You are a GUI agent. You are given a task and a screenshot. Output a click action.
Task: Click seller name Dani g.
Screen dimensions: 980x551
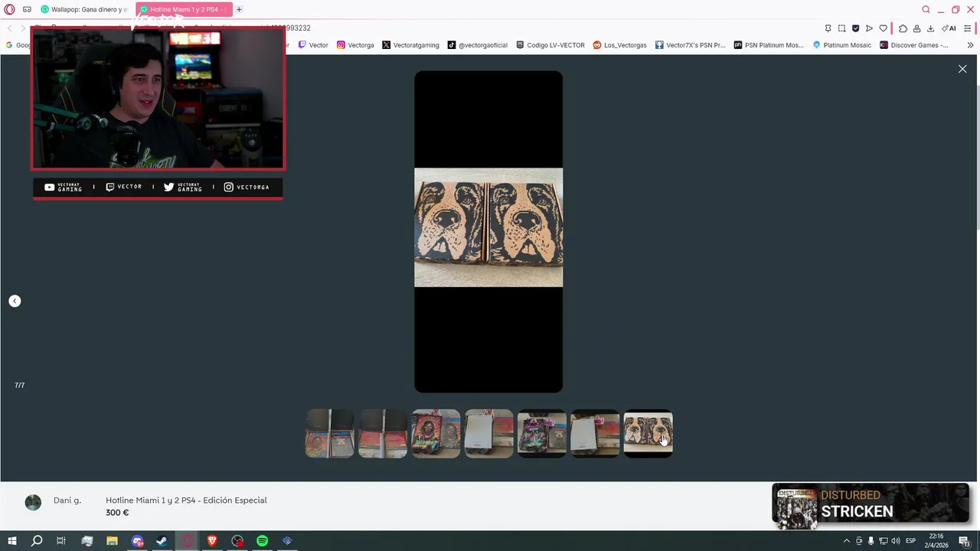click(67, 500)
